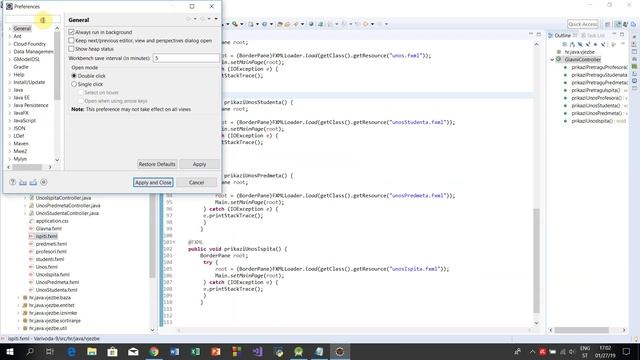Launch Microsoft Edge from taskbar
Image resolution: width=640 pixels, height=360 pixels.
(x=71, y=351)
